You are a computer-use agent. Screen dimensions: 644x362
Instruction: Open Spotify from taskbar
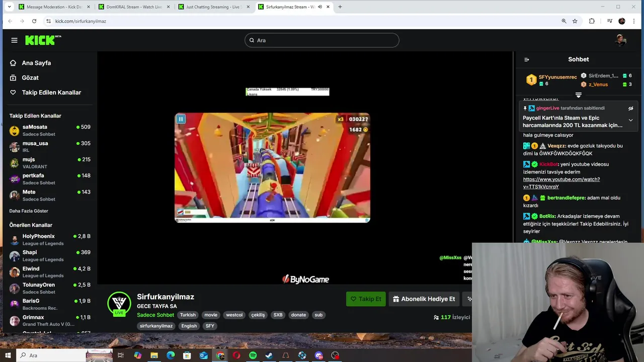pos(253,355)
